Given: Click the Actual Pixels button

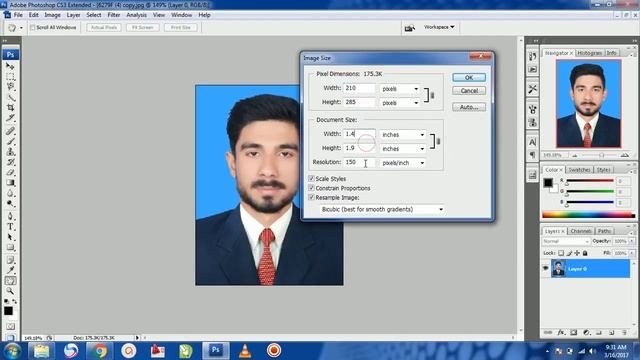Looking at the screenshot, I should [x=104, y=27].
